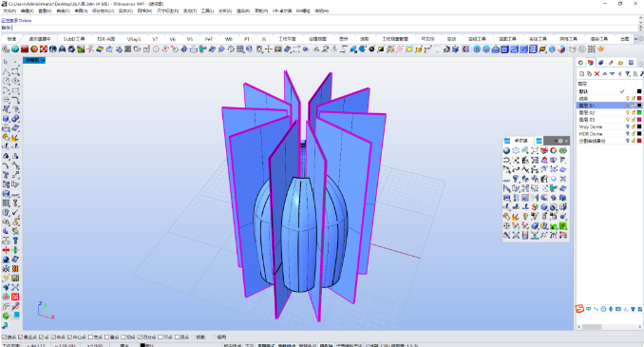Toggle visibility bulb of HDR Dome layer

coord(627,134)
